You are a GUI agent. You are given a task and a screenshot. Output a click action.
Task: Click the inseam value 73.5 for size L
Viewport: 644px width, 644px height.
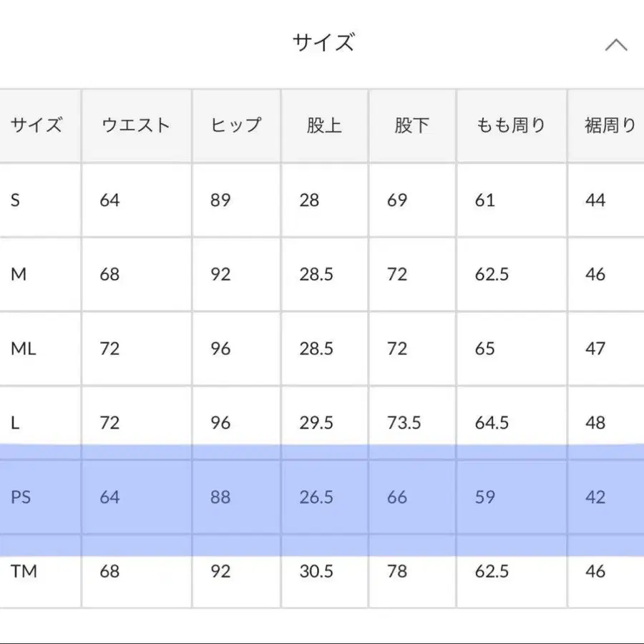click(x=405, y=423)
